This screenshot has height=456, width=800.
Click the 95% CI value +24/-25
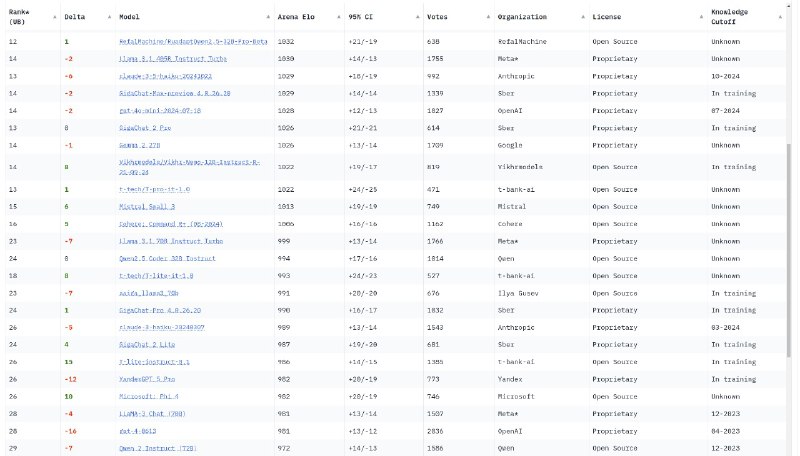tap(363, 189)
